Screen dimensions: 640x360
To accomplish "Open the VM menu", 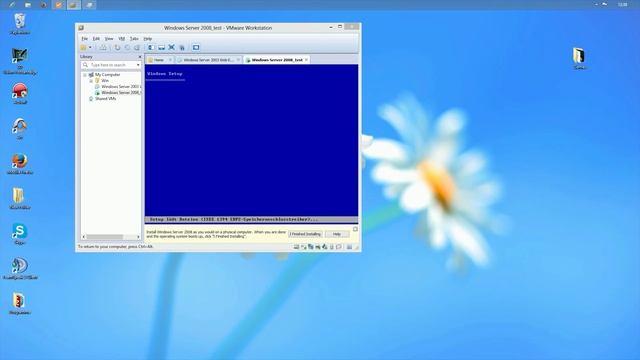I will pyautogui.click(x=122, y=38).
